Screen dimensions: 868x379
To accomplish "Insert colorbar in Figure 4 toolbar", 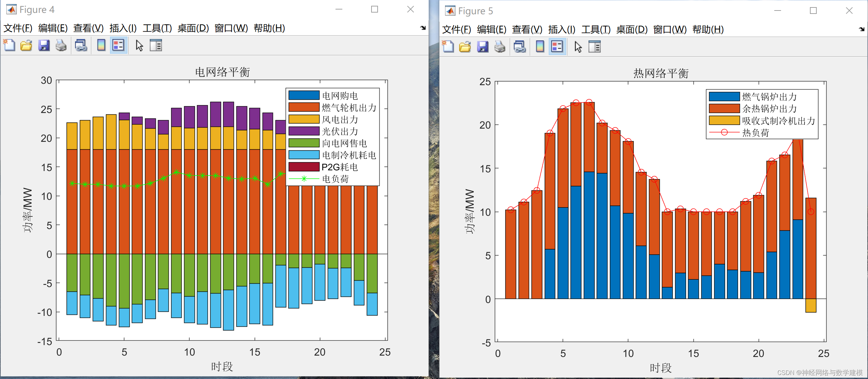I will [x=101, y=45].
